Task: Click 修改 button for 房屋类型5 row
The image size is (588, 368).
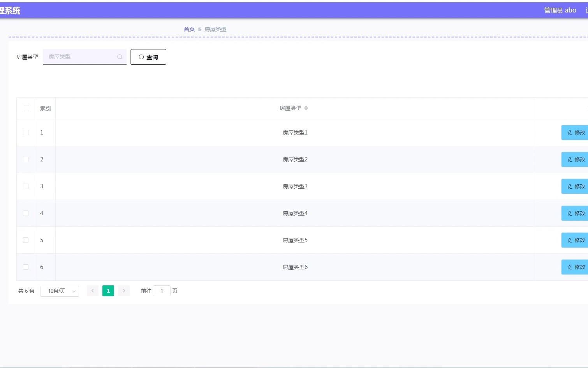Action: coord(575,240)
